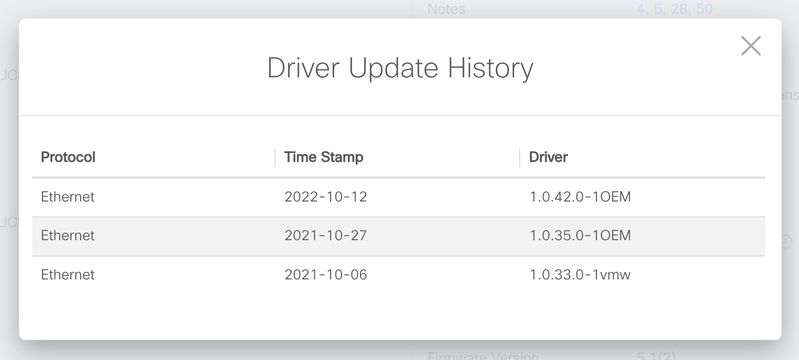Click the column divider between Protocol and Time Stamp
This screenshot has height=360, width=799.
tap(275, 158)
